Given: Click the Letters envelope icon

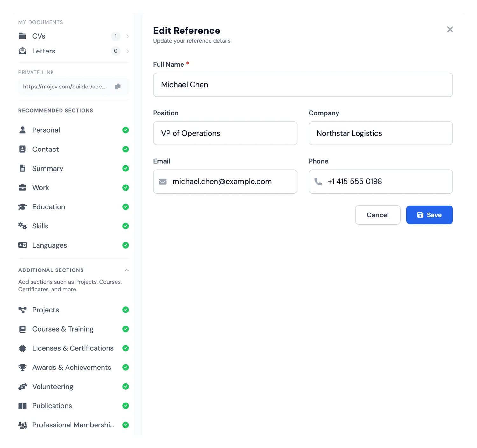Looking at the screenshot, I should pos(23,51).
